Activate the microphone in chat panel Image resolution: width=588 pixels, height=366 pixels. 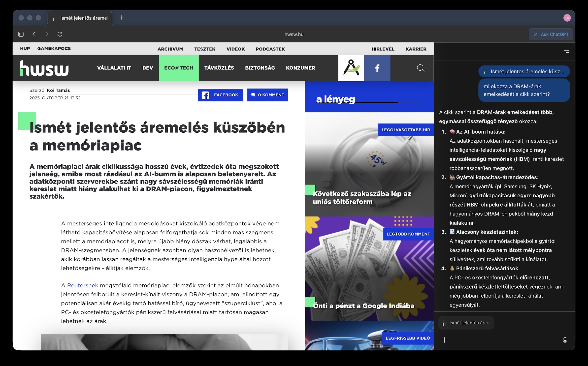(565, 340)
